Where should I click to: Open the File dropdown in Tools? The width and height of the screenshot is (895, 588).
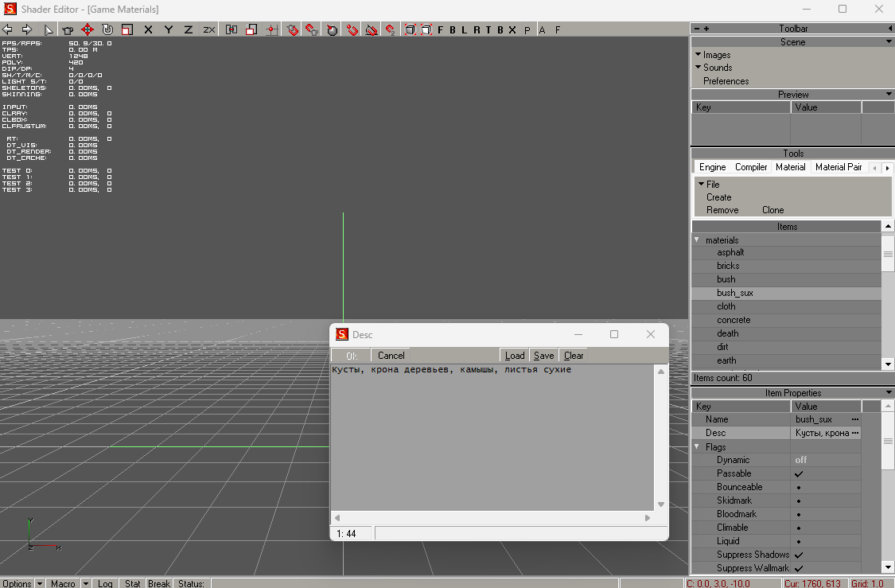click(709, 185)
